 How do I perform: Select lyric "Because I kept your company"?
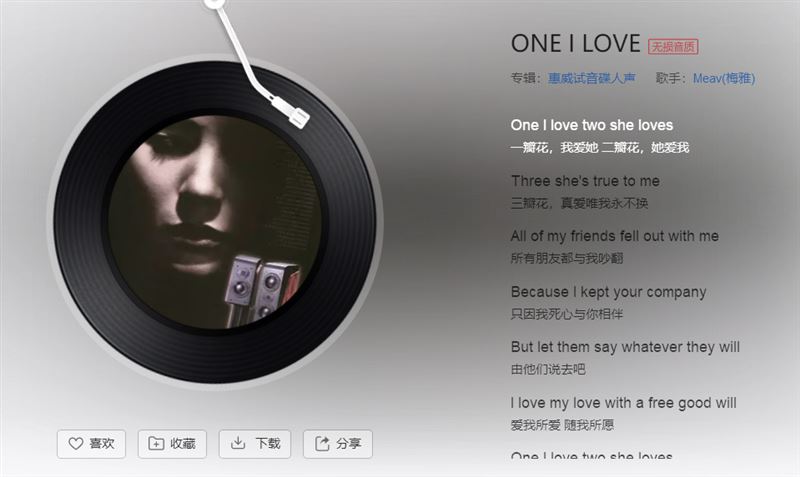click(608, 292)
